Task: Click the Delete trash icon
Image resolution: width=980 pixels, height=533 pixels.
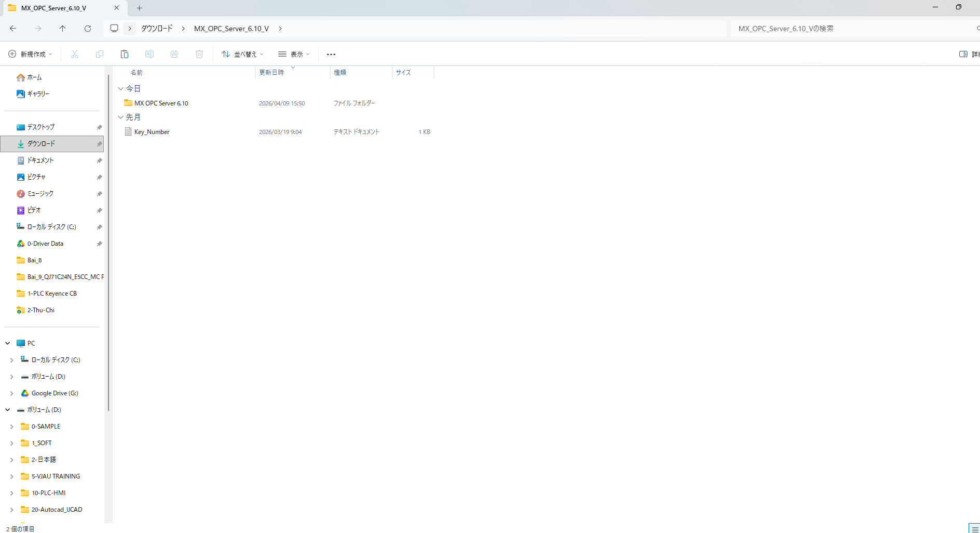Action: [199, 54]
